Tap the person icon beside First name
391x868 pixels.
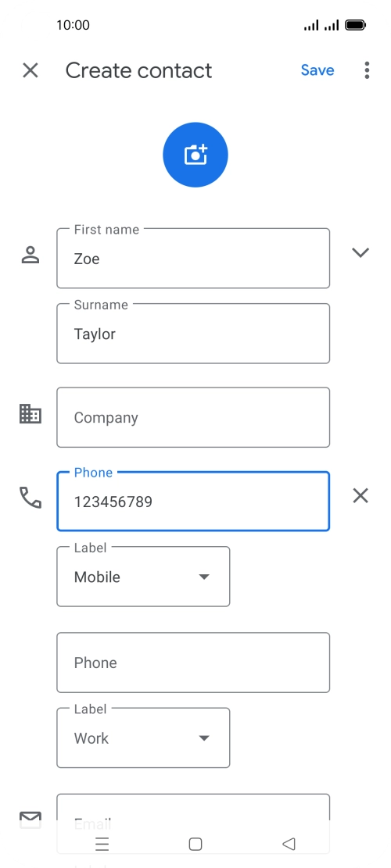tap(30, 255)
